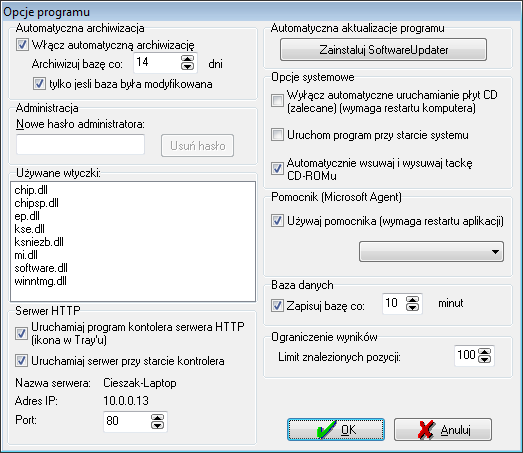Toggle Używaj pomocnika checkbox
Image resolution: width=523 pixels, height=453 pixels.
tap(277, 220)
